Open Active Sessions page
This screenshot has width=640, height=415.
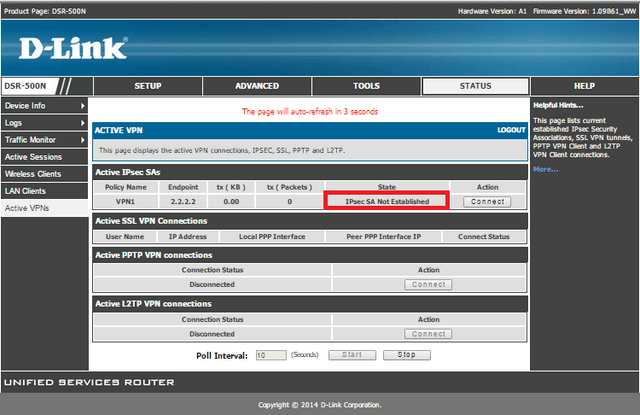pos(44,157)
